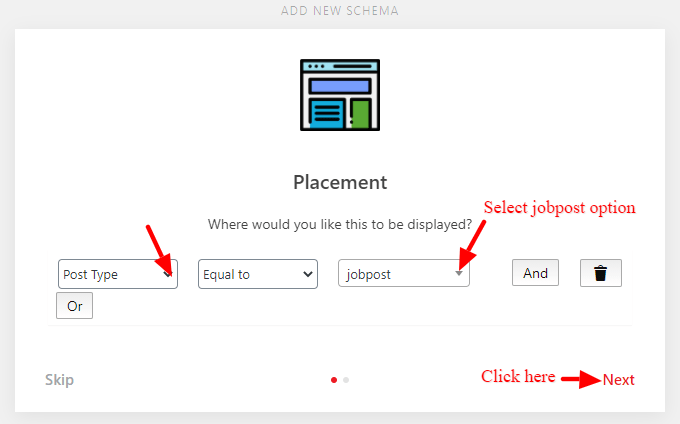Add an And condition
The height and width of the screenshot is (424, 680).
[x=535, y=273]
